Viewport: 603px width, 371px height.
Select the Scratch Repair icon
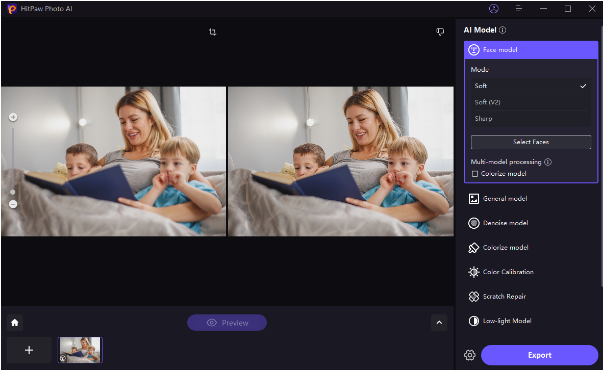[x=474, y=296]
